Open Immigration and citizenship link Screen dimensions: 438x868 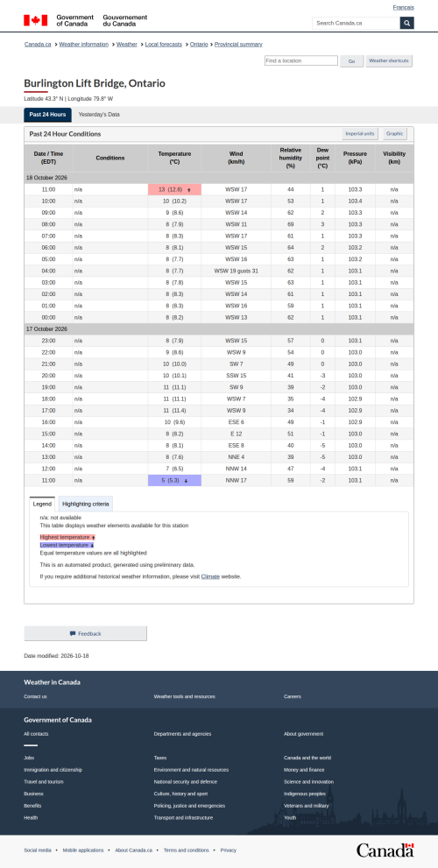coord(53,770)
